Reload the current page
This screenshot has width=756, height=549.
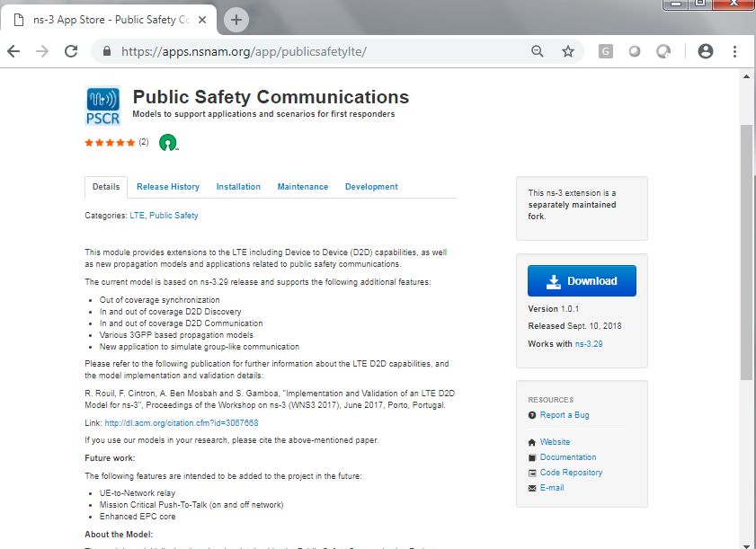pyautogui.click(x=71, y=51)
